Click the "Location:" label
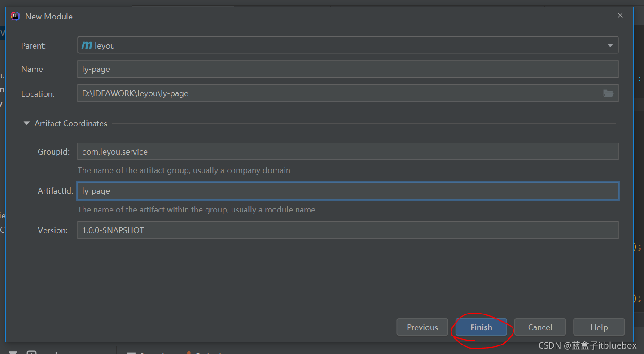 (x=38, y=94)
